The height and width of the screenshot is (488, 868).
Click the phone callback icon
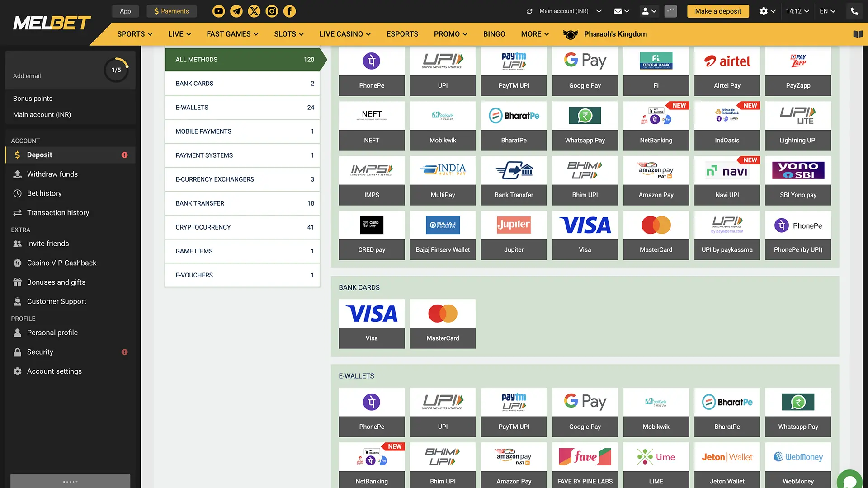[854, 11]
